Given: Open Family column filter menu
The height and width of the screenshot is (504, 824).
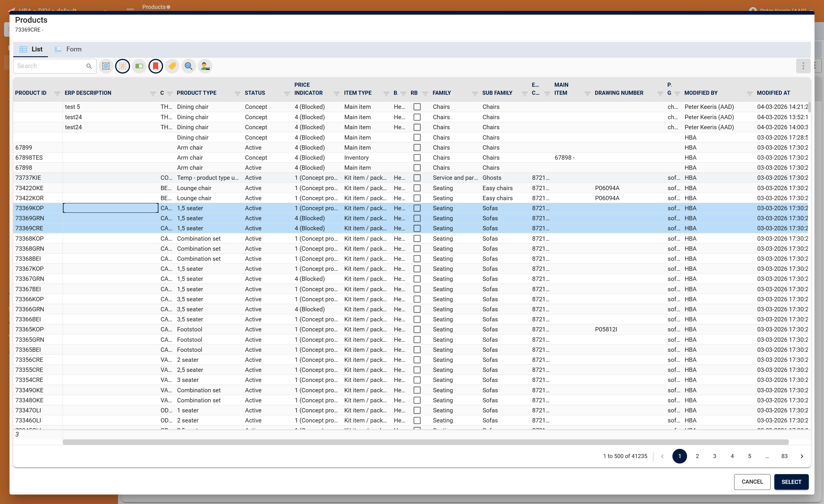Looking at the screenshot, I should click(475, 93).
